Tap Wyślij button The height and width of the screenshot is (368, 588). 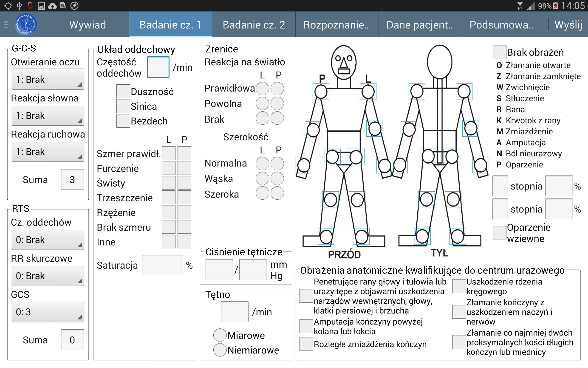(x=568, y=25)
